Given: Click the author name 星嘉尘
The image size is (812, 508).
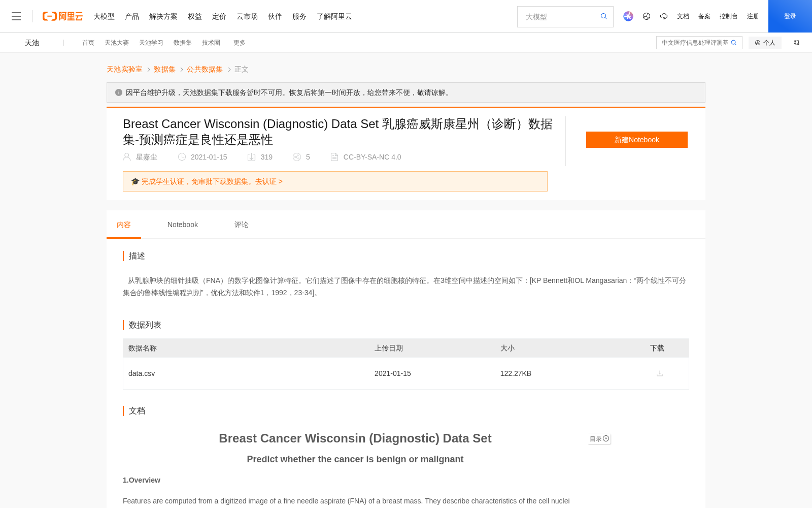Looking at the screenshot, I should tap(147, 157).
